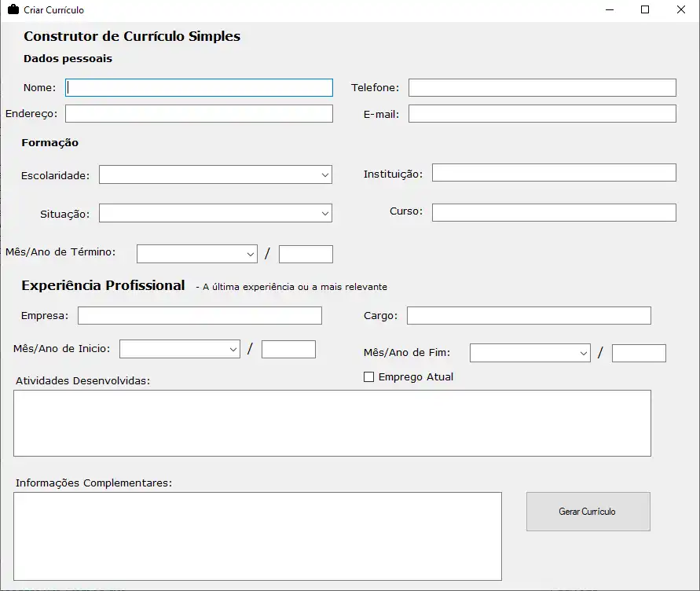Open the Escolaridade dropdown

(215, 174)
